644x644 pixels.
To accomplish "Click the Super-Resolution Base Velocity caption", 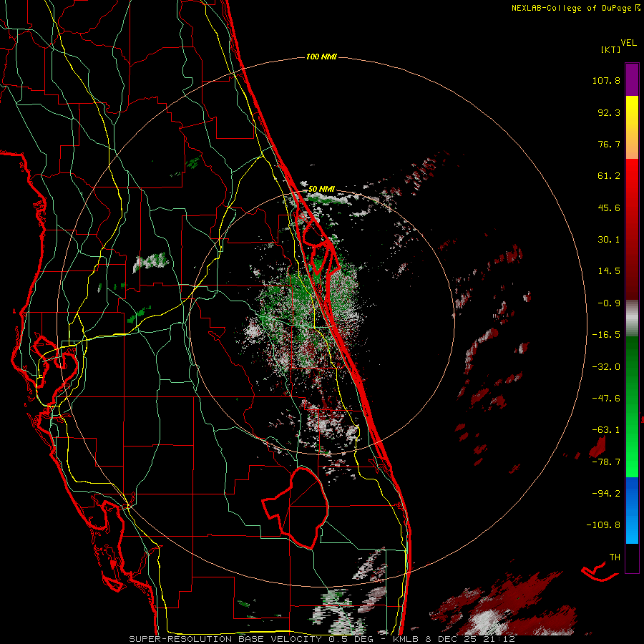I will pyautogui.click(x=322, y=639).
